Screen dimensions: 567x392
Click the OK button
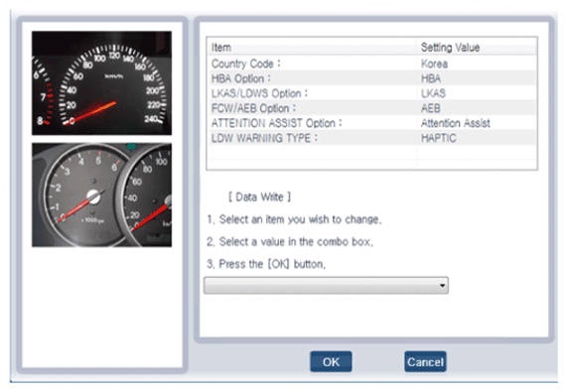point(331,361)
